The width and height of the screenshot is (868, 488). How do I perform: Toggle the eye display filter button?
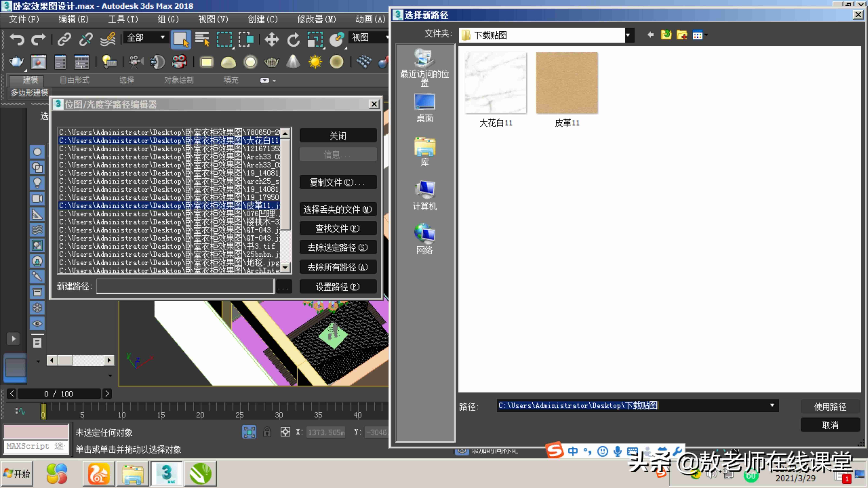click(37, 323)
